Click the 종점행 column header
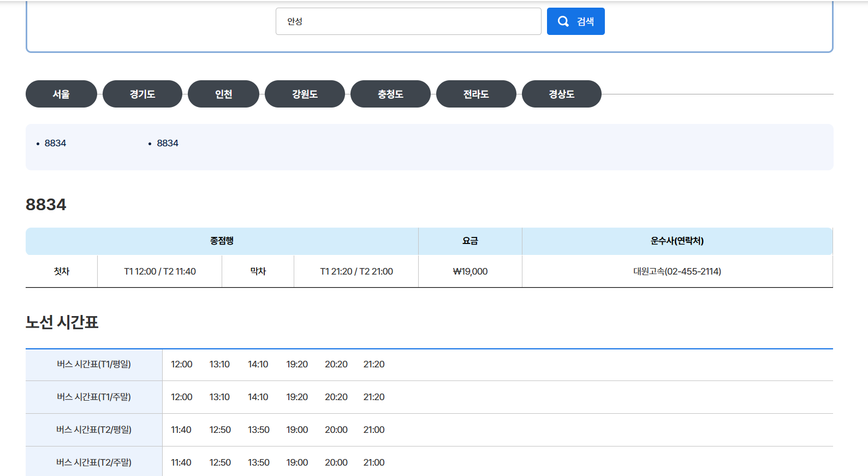Screen dimensions: 868x476 pyautogui.click(x=222, y=241)
